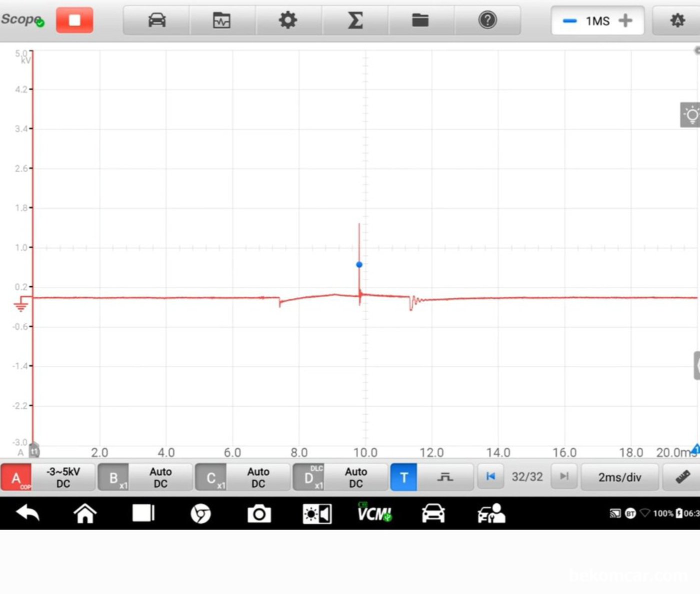This screenshot has height=594, width=700.
Task: Open the help question mark icon
Action: point(487,21)
